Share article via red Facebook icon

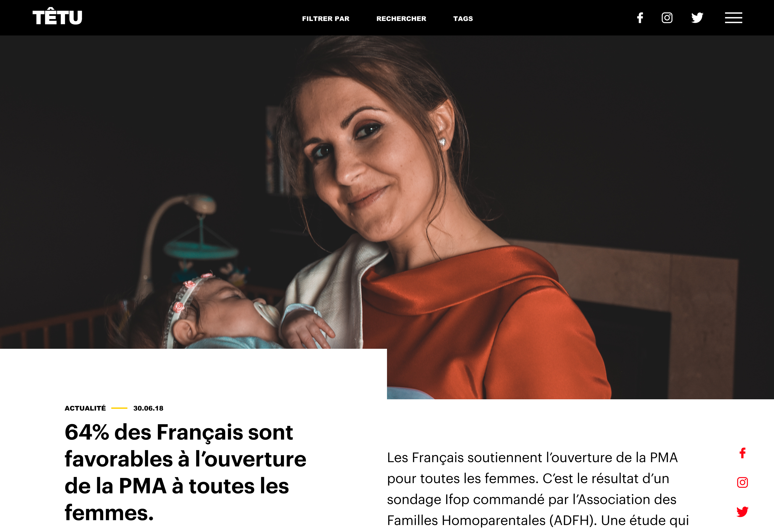coord(742,453)
